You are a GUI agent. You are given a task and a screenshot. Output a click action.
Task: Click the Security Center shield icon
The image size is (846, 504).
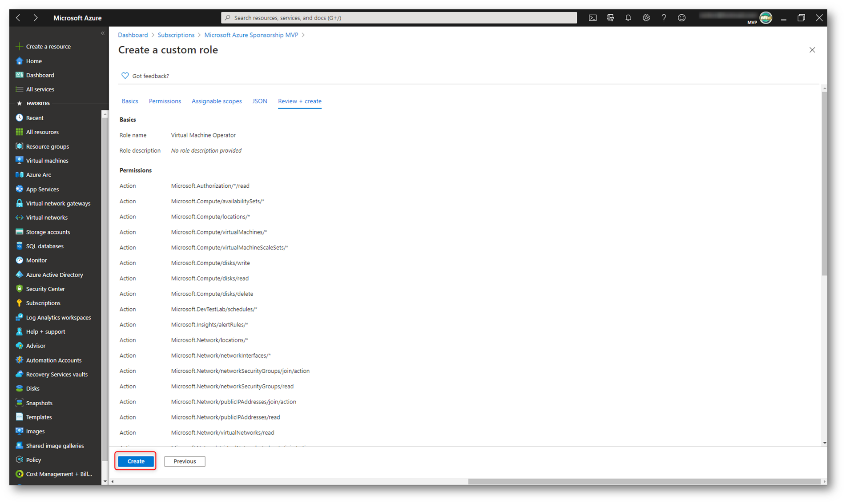tap(19, 289)
